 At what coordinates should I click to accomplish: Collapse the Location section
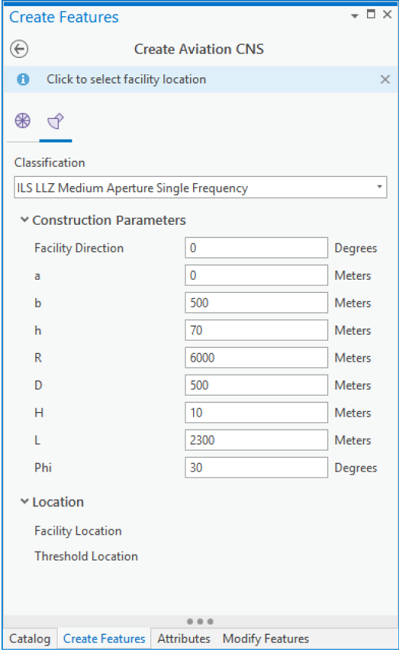coord(25,502)
